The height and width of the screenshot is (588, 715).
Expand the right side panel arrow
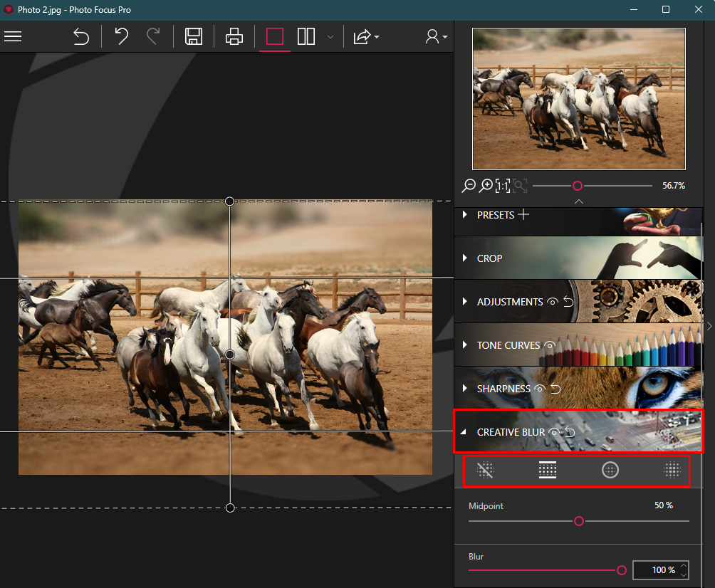pos(709,326)
